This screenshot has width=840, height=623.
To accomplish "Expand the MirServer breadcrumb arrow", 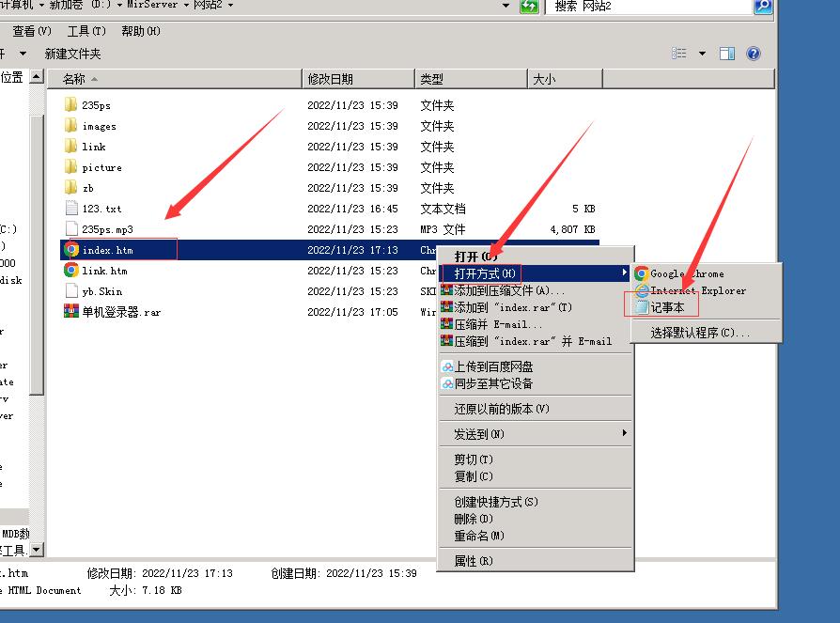I will pos(186,6).
